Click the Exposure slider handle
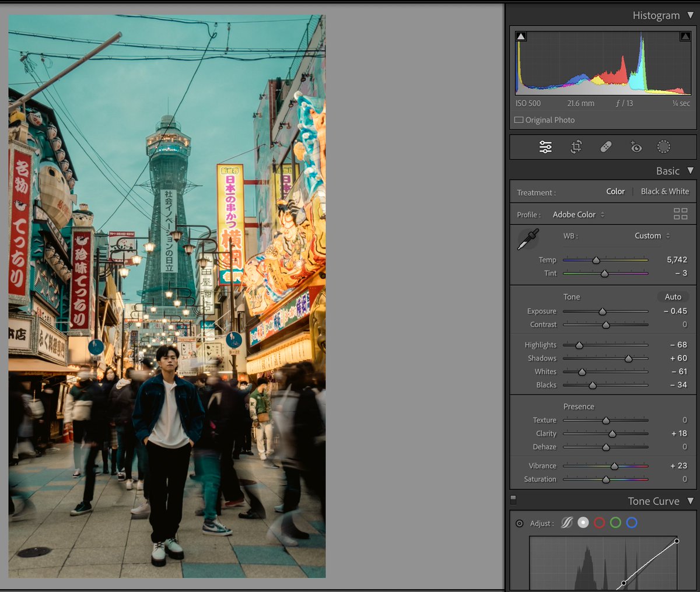This screenshot has height=592, width=700. click(x=602, y=311)
